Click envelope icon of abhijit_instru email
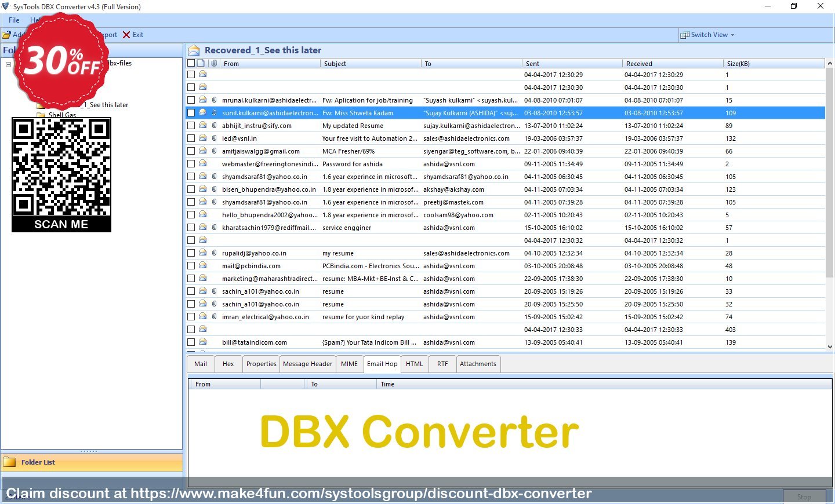 coord(202,125)
